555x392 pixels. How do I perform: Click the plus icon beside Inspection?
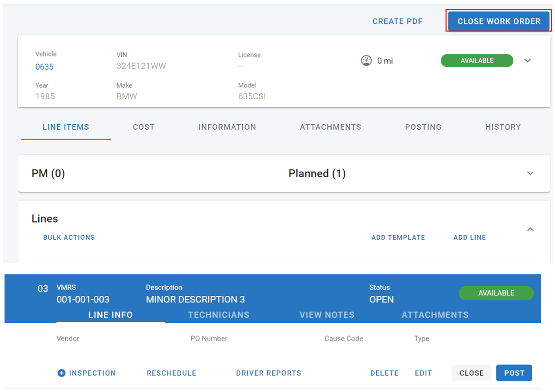point(61,373)
